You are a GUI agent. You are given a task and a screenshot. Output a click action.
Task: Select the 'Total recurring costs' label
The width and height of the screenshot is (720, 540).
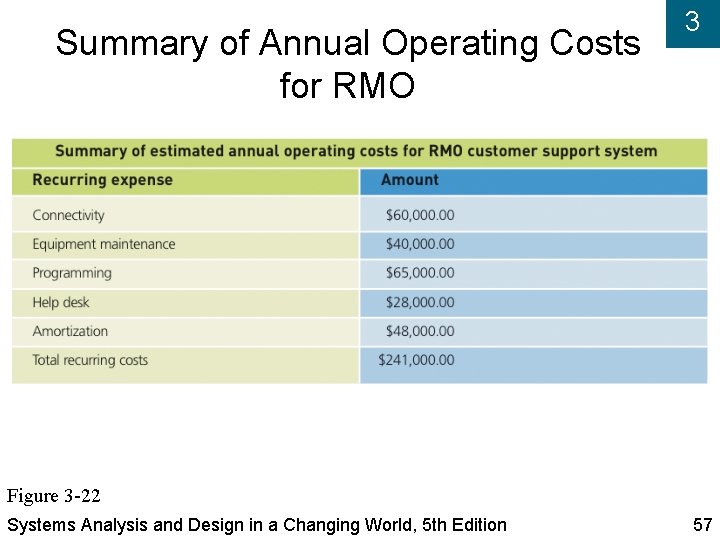[90, 360]
